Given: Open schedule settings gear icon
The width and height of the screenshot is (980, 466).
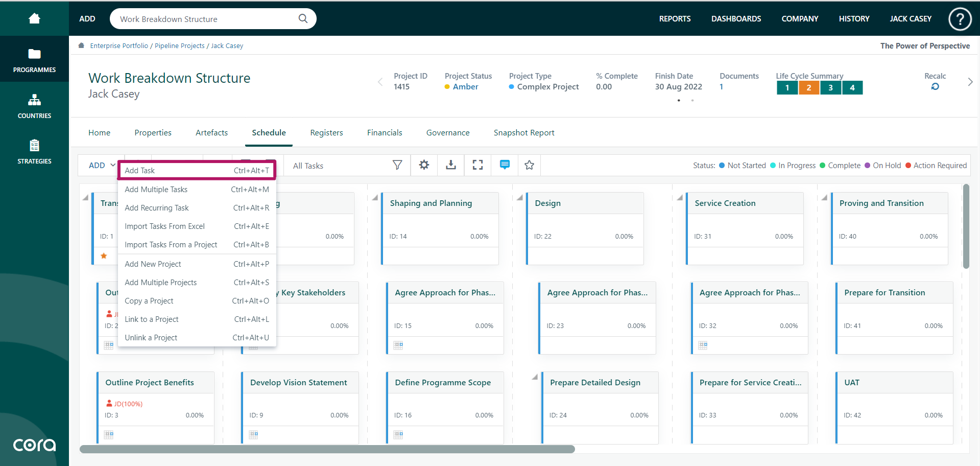Looking at the screenshot, I should (424, 165).
